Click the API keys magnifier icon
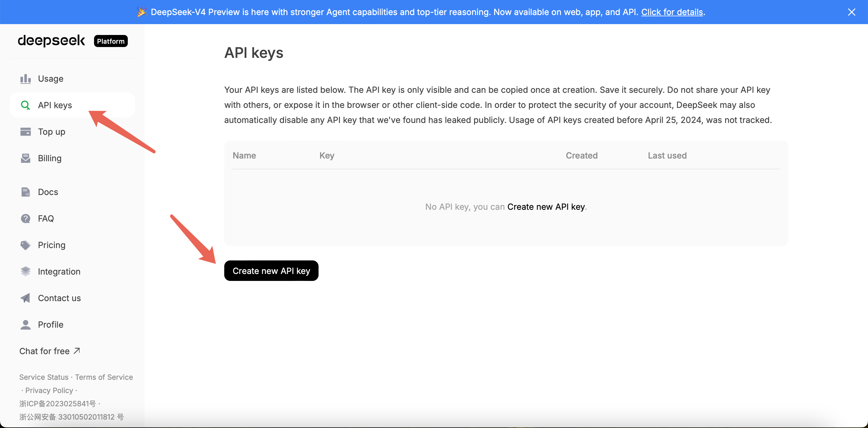The image size is (868, 428). pos(26,105)
